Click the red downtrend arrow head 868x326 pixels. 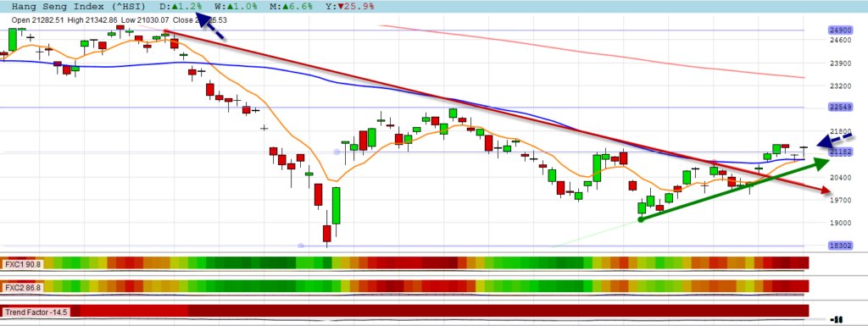coord(826,191)
